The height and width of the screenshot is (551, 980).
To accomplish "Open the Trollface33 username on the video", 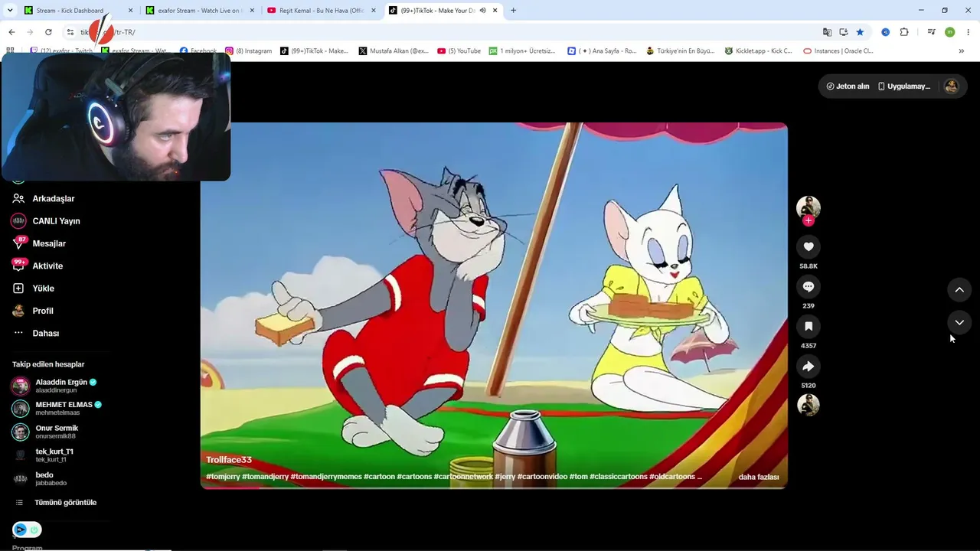I will (229, 460).
